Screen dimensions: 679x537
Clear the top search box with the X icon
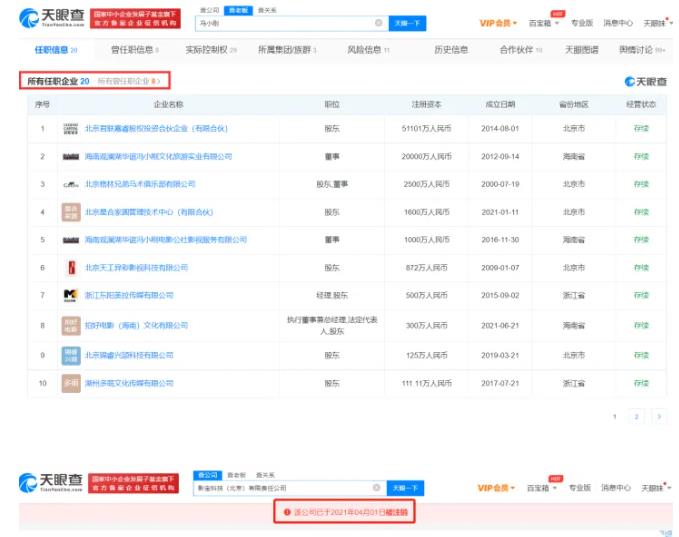click(378, 23)
